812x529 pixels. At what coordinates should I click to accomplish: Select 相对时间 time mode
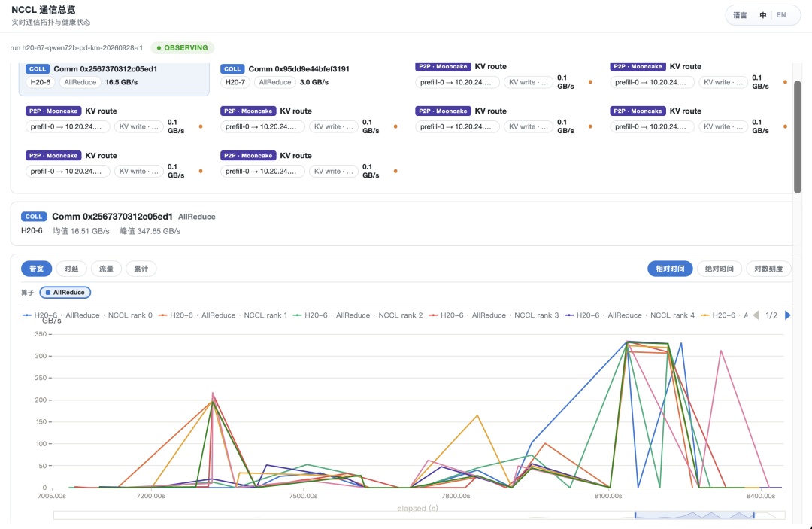coord(670,269)
